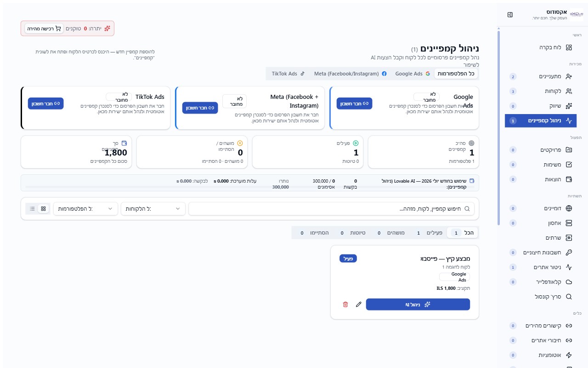The height and width of the screenshot is (368, 588).
Task: Click the magnifier icon beside סרץ' קונסול
Action: coord(569,297)
